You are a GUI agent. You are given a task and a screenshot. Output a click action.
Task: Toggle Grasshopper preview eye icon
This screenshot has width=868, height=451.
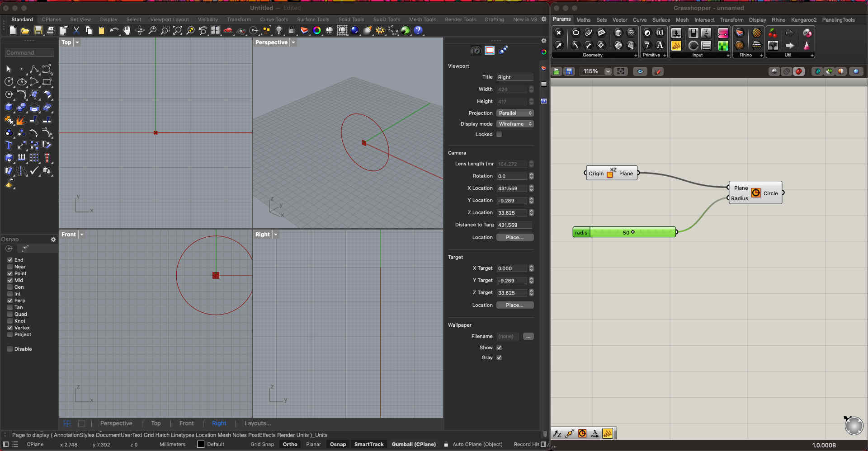(640, 71)
